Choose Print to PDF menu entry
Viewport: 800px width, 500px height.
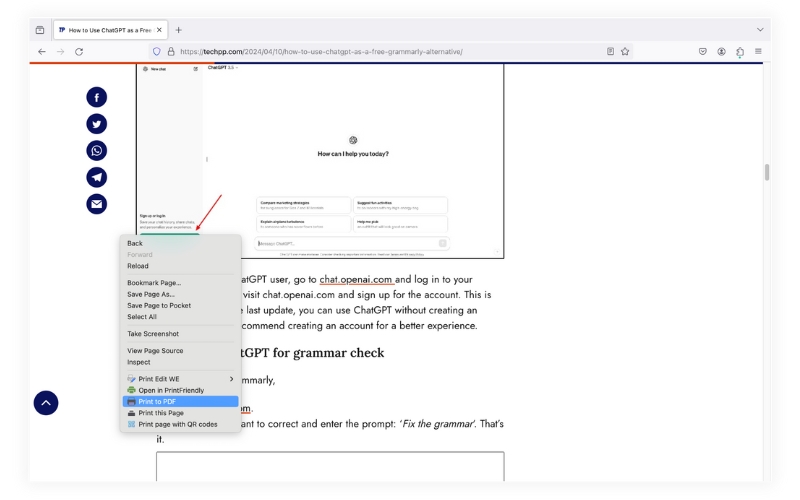(180, 402)
